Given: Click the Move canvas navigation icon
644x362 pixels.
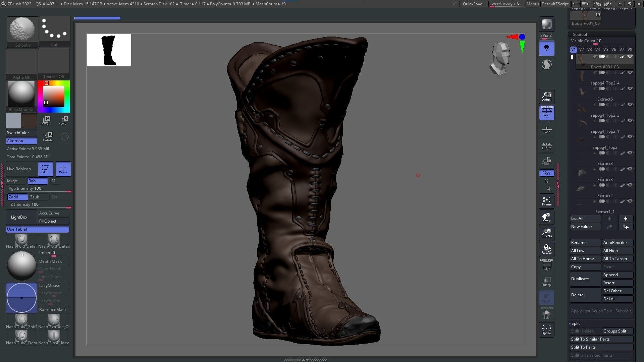Looking at the screenshot, I should [x=546, y=217].
